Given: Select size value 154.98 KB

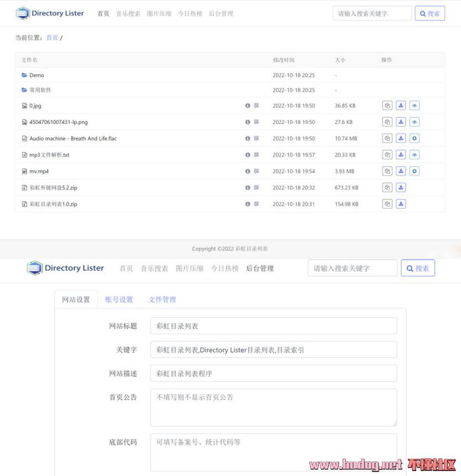Looking at the screenshot, I should point(346,204).
